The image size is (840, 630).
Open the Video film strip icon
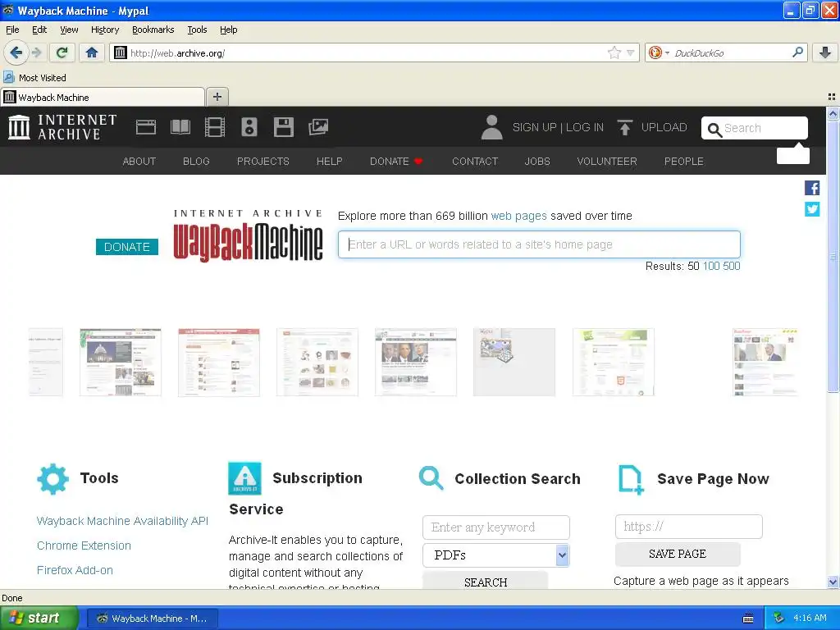tap(215, 127)
